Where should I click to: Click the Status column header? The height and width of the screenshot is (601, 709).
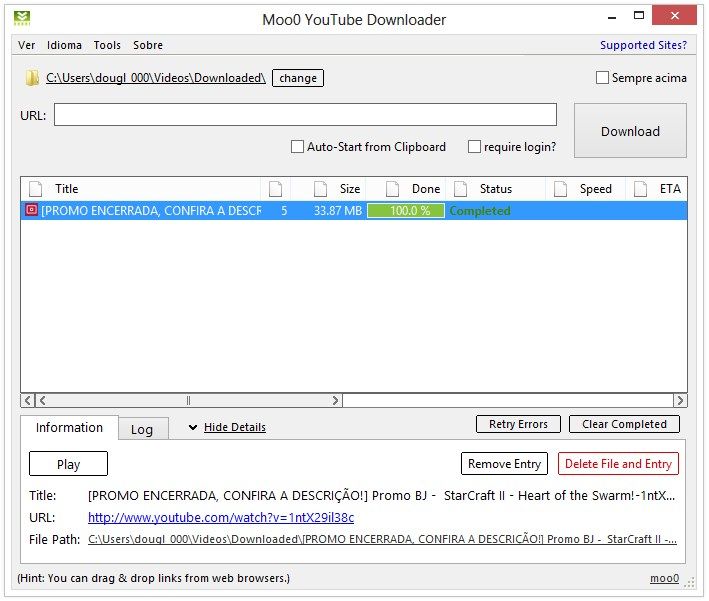click(x=496, y=189)
